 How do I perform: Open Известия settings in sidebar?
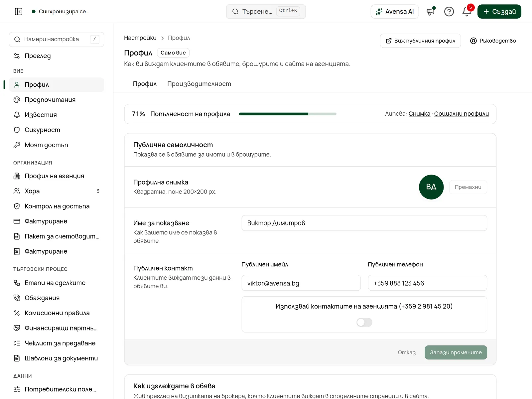57,115
